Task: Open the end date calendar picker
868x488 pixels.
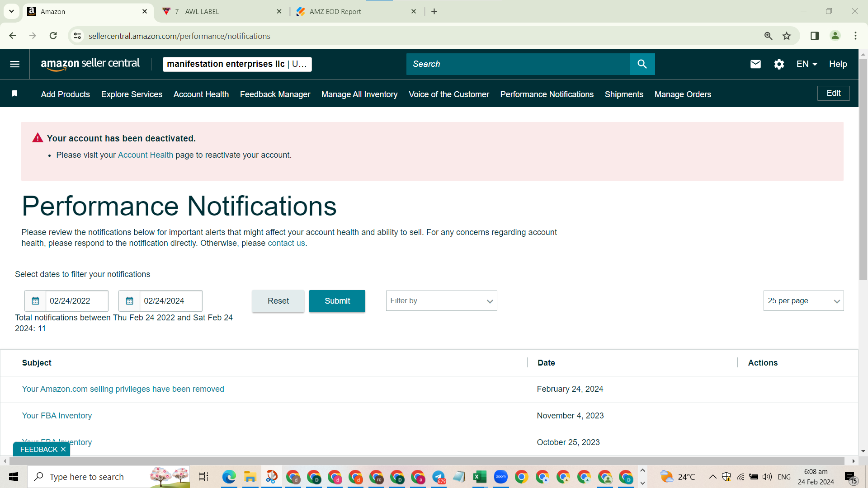Action: [129, 301]
